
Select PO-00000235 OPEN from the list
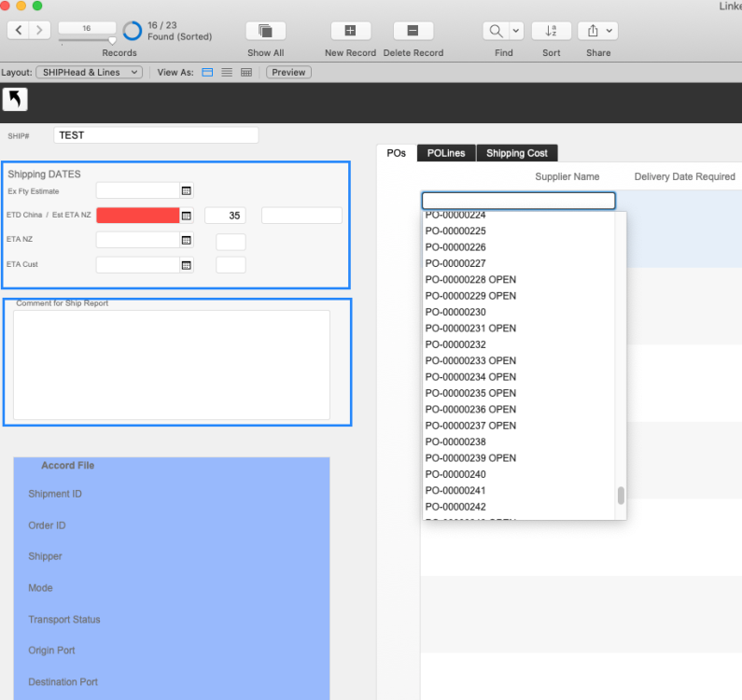pyautogui.click(x=470, y=393)
